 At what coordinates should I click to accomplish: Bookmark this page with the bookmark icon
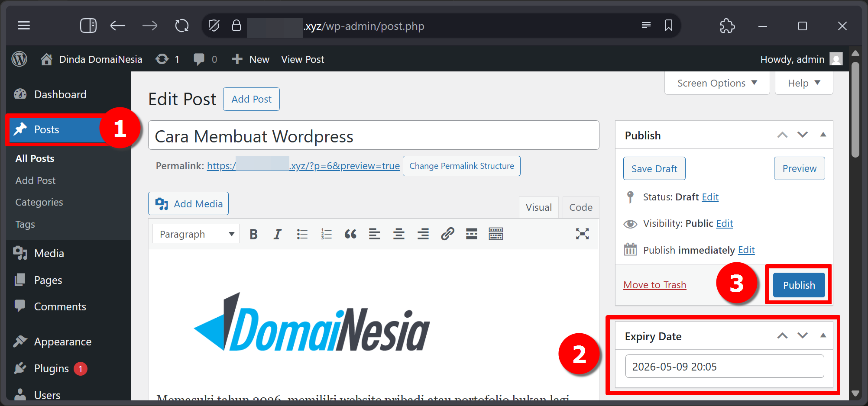[x=669, y=25]
